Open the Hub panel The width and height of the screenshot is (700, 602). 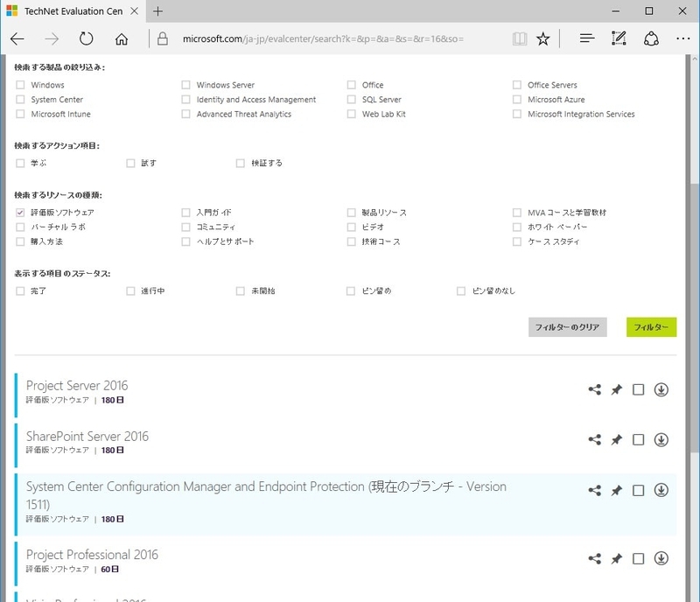[587, 38]
